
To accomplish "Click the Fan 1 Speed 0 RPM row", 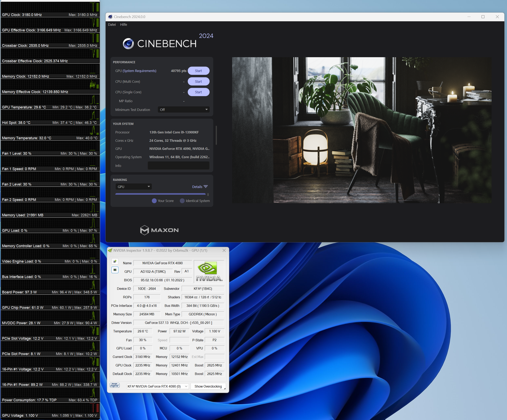I will tap(50, 164).
